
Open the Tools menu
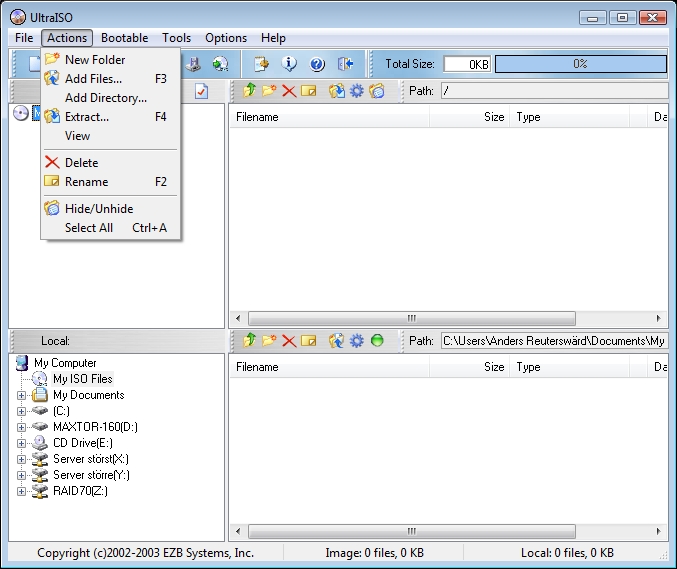coord(176,38)
